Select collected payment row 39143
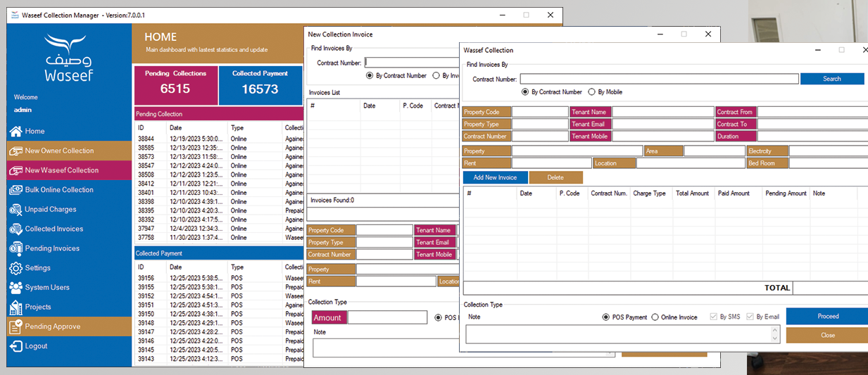This screenshot has width=868, height=375. click(x=219, y=359)
